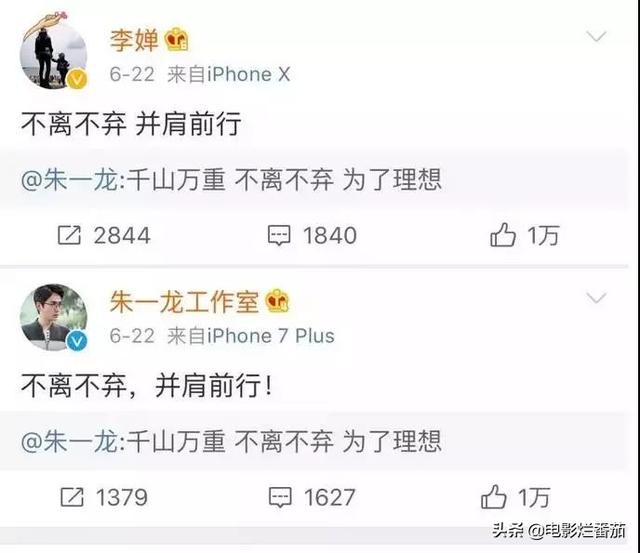Screen dimensions: 640x553
Task: Click the gold verified badge on 李婵's avatar
Action: pos(77,79)
